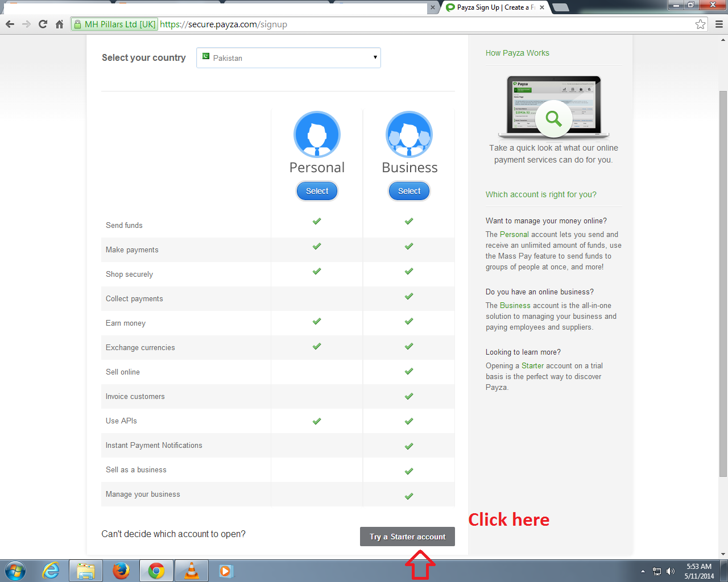Open VLC from the taskbar
728x582 pixels.
pyautogui.click(x=191, y=571)
